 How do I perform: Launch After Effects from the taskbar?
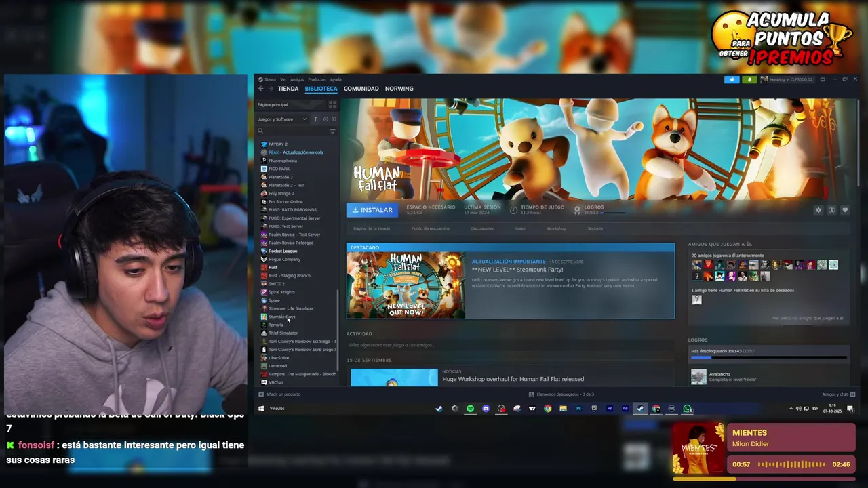[625, 409]
